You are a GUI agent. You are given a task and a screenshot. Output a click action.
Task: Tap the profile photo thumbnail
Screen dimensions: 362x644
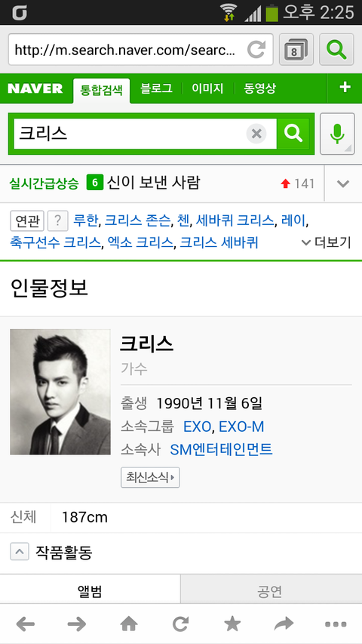tap(60, 392)
